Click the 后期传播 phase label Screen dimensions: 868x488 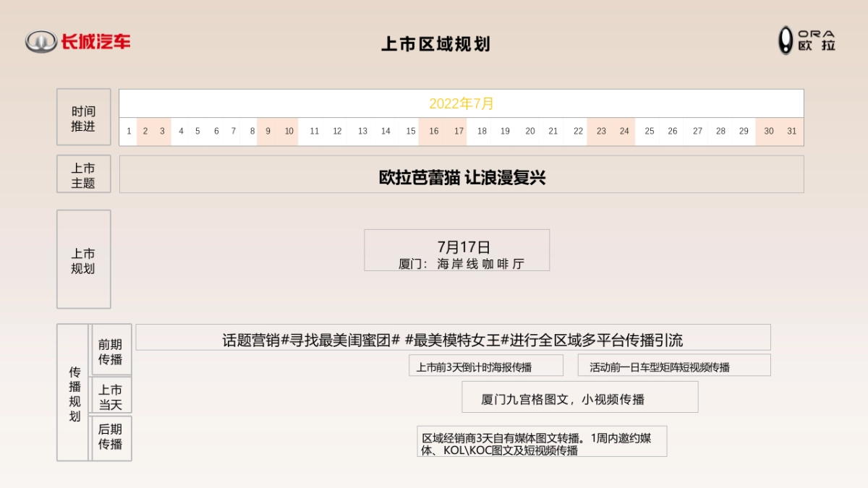click(112, 438)
